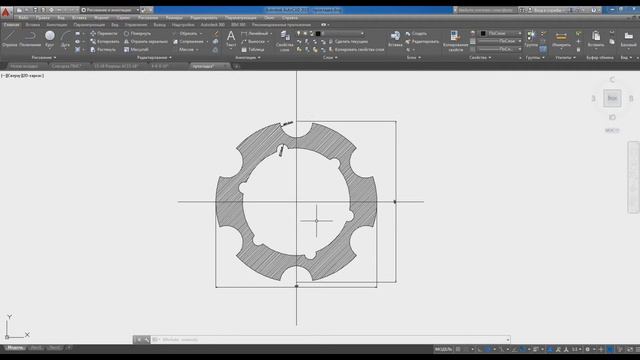This screenshot has width=640, height=360.
Task: Click the Измерить (Measure) tool
Action: click(x=561, y=39)
